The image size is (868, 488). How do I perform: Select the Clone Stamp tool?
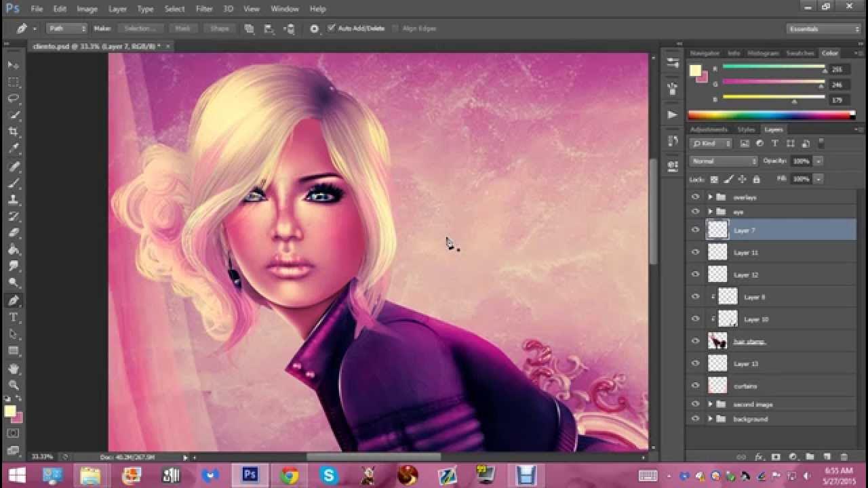pos(13,200)
